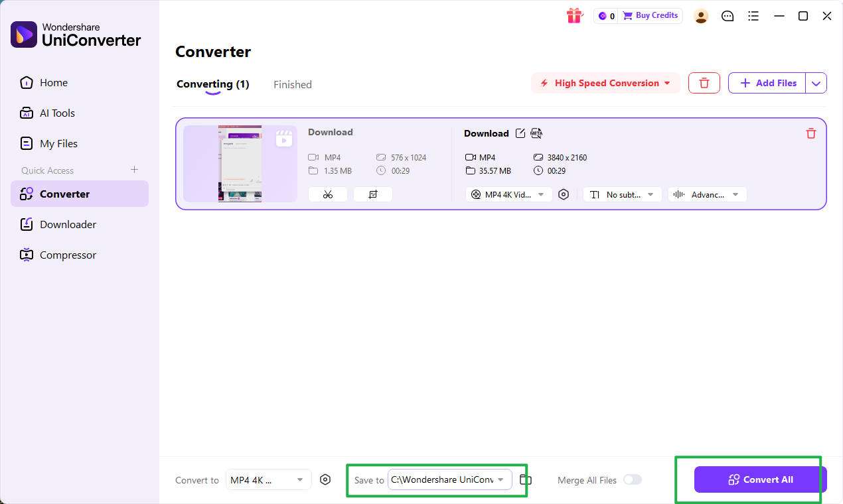Open the main menu list icon

(x=753, y=16)
